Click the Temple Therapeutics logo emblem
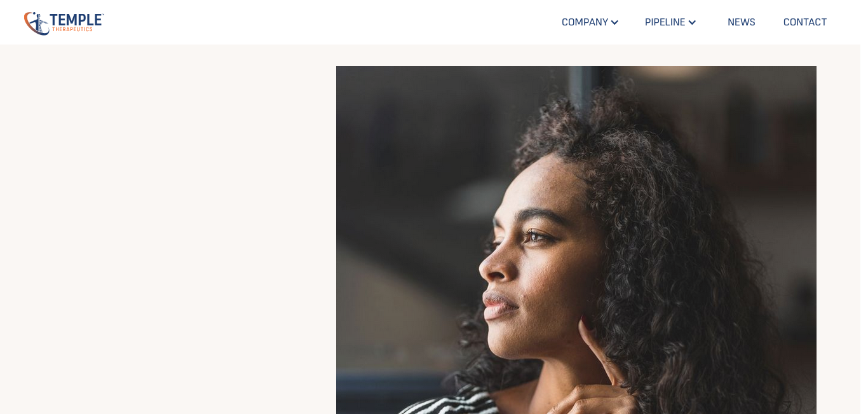 (36, 23)
